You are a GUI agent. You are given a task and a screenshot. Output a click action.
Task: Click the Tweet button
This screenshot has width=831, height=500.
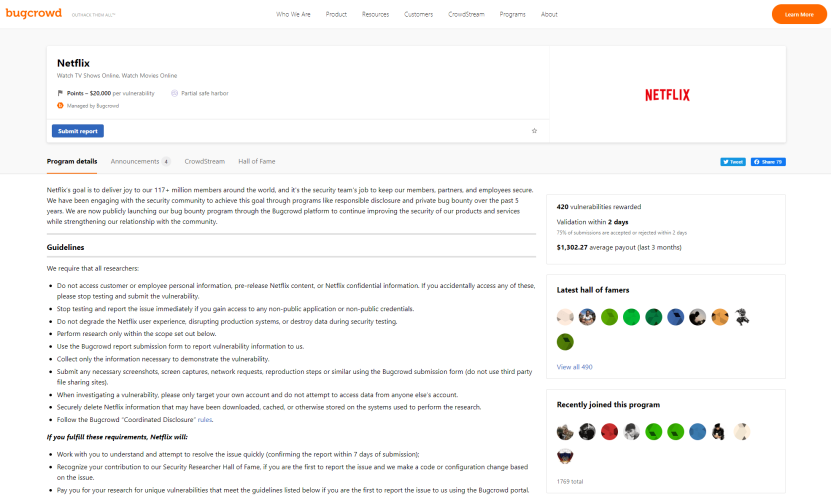(x=733, y=162)
